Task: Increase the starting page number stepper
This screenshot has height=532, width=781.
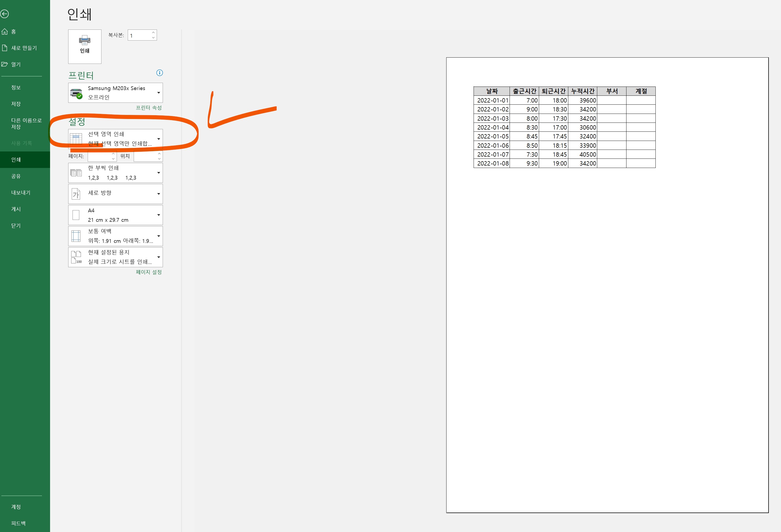Action: [113, 154]
